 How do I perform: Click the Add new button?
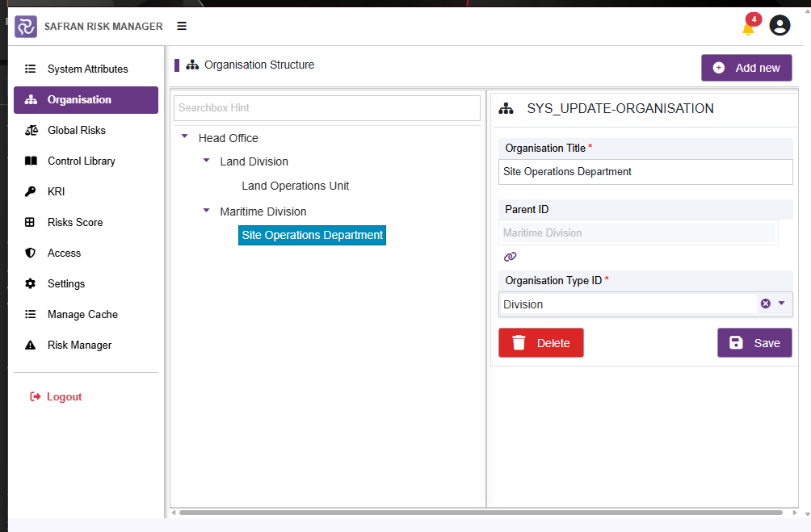click(x=746, y=68)
